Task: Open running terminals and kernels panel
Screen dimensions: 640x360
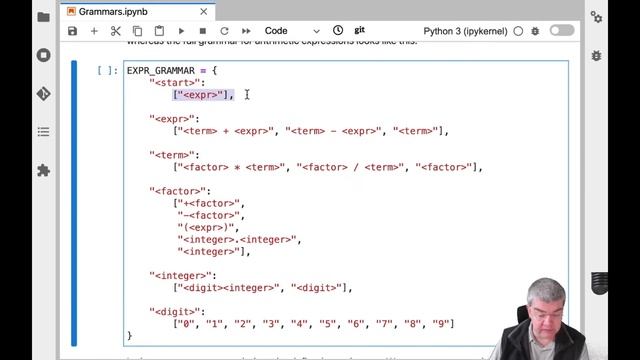Action: point(43,55)
